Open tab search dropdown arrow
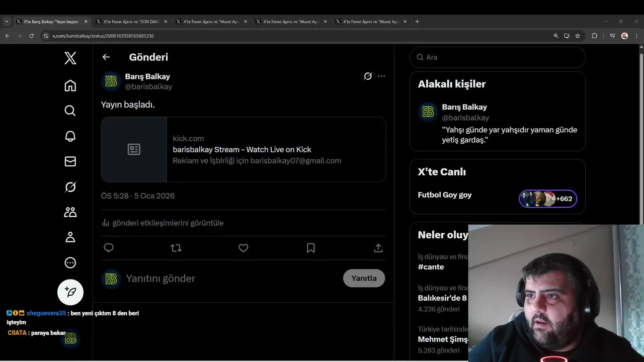Image resolution: width=644 pixels, height=362 pixels. pos(7,22)
